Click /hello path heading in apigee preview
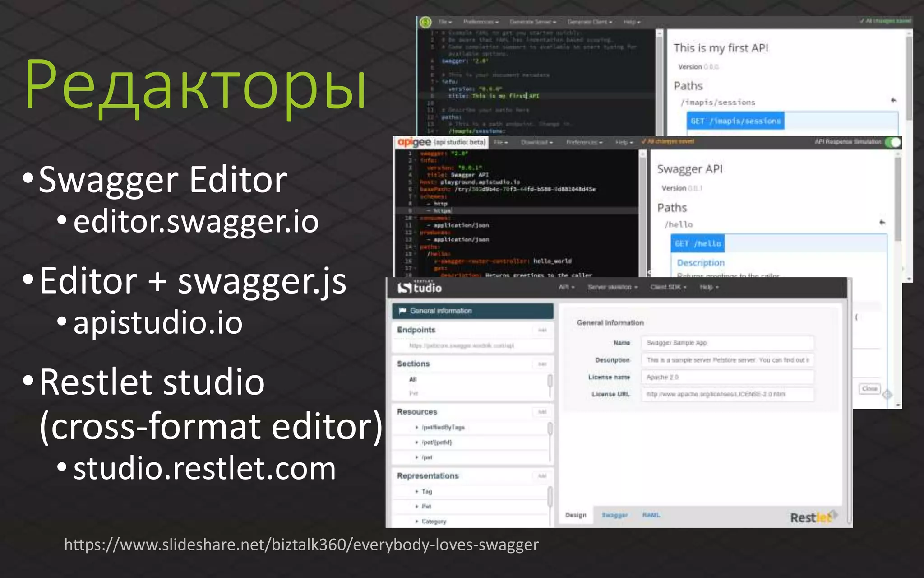 point(679,224)
